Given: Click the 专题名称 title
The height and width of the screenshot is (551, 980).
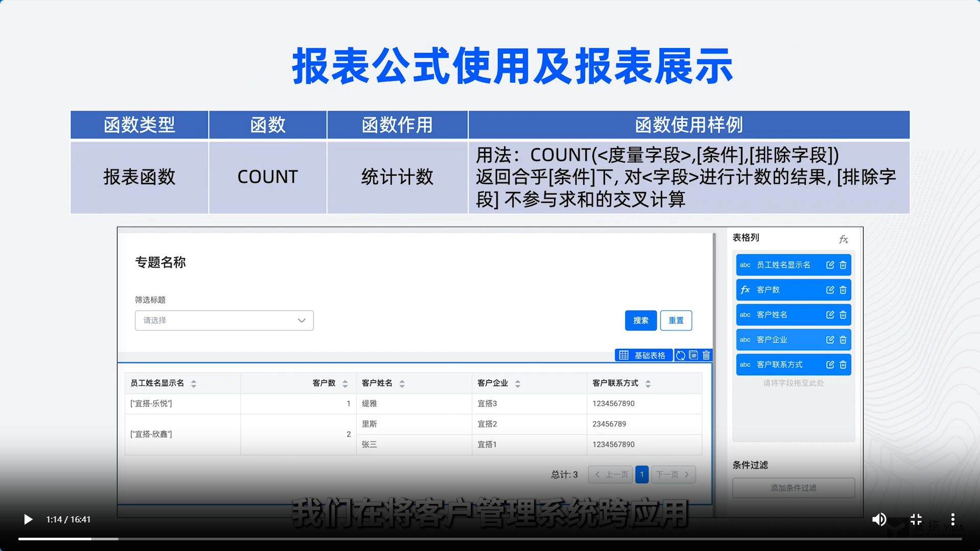Looking at the screenshot, I should pyautogui.click(x=160, y=262).
